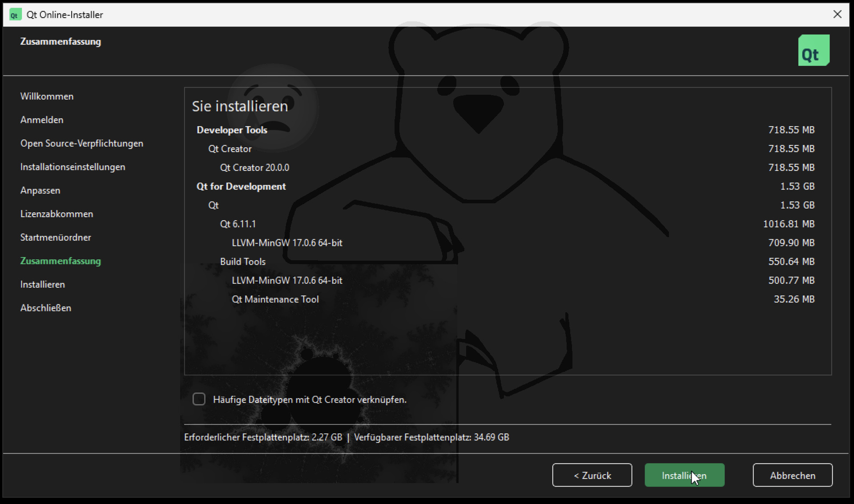
Task: Click the Sie installieren heading
Action: click(240, 106)
